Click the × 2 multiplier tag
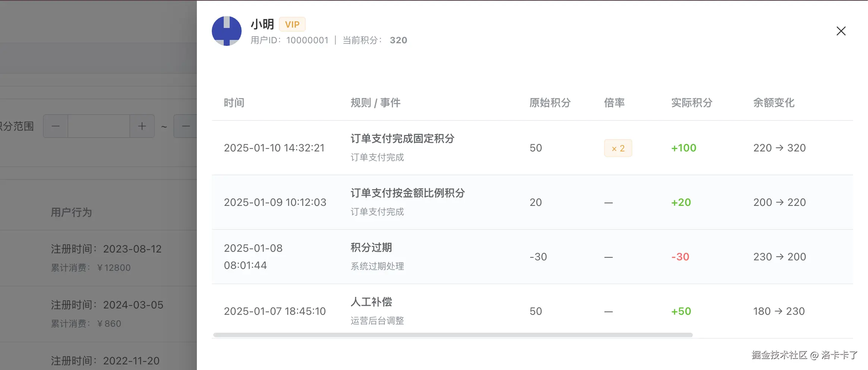 [618, 148]
